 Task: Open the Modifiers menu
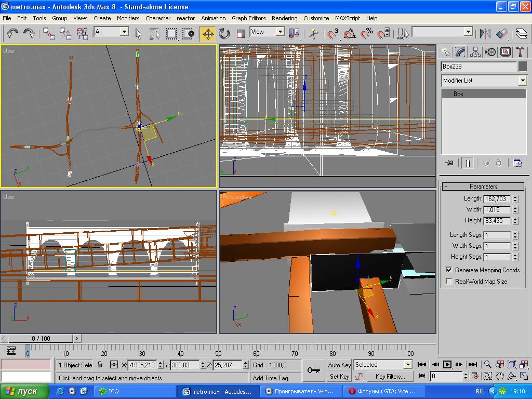point(128,18)
